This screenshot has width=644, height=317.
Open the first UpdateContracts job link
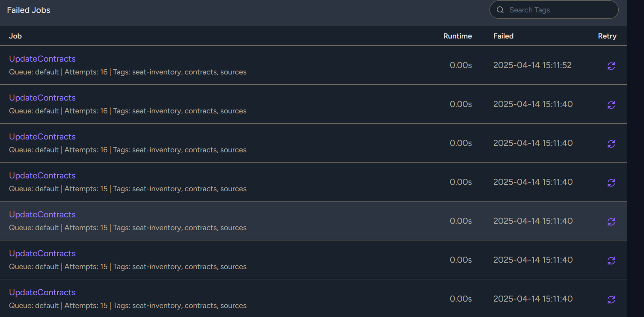[x=42, y=59]
